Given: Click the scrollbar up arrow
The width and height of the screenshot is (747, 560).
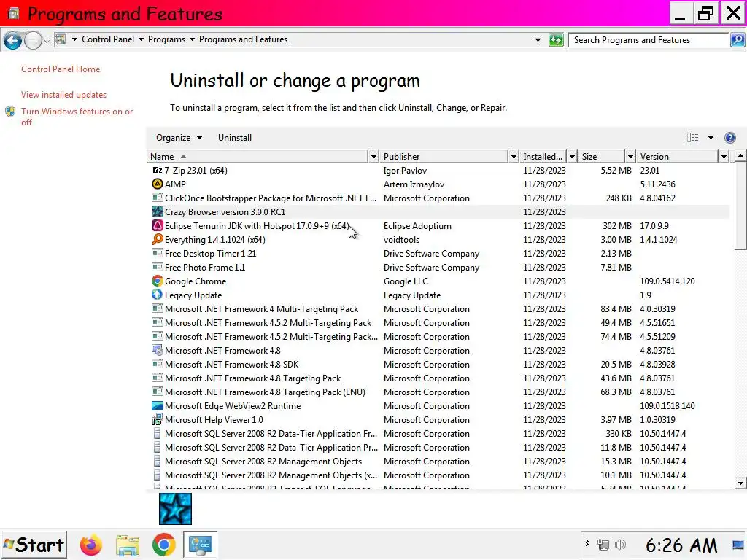Looking at the screenshot, I should coord(740,156).
